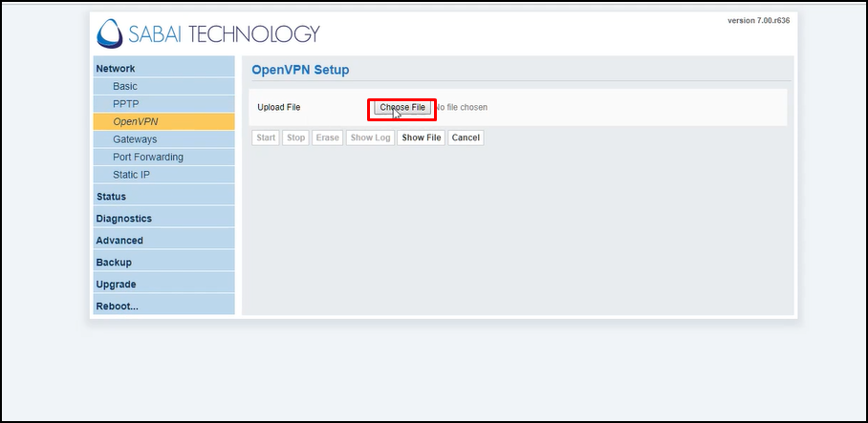The image size is (868, 423).
Task: Select OpenVPN in the sidebar
Action: pos(135,122)
